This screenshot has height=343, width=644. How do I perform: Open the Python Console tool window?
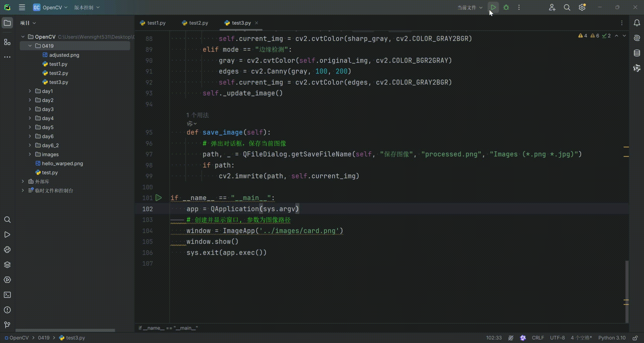(x=7, y=250)
